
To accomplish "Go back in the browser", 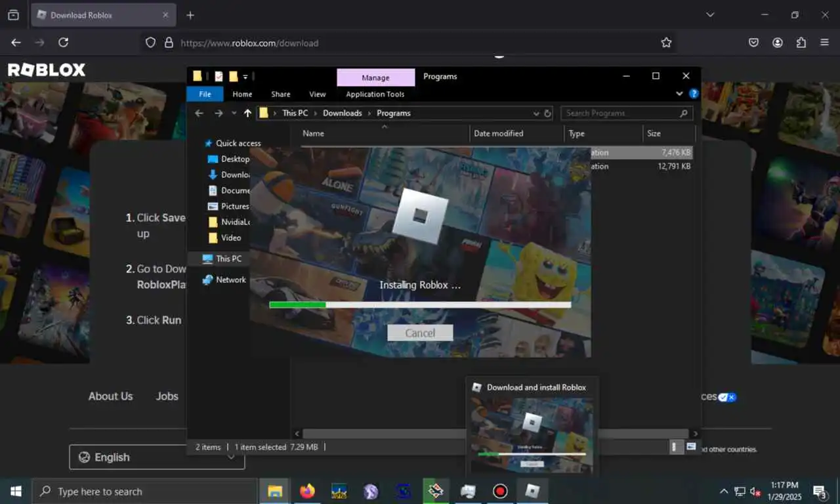I will point(16,43).
